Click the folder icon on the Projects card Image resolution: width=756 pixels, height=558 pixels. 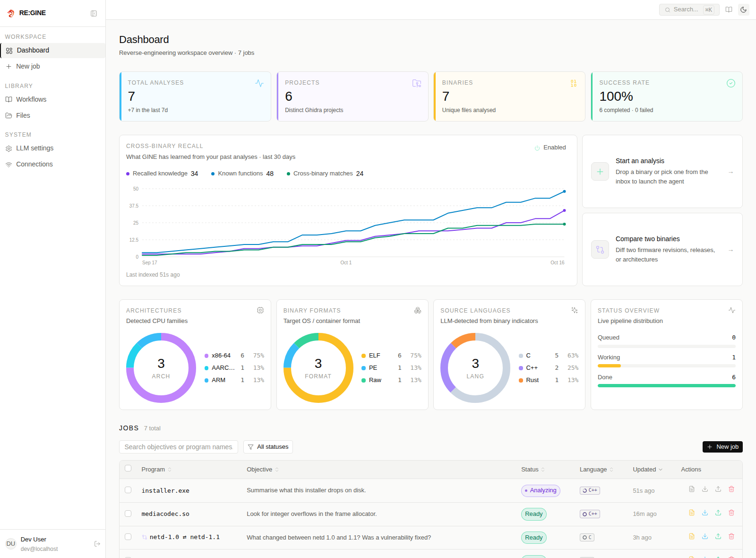pyautogui.click(x=417, y=83)
